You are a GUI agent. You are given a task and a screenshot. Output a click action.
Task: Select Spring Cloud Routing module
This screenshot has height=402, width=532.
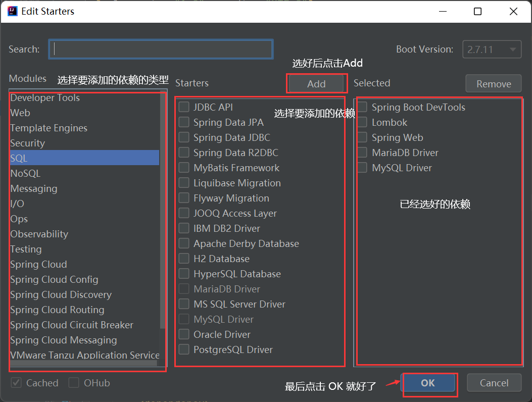(x=84, y=310)
